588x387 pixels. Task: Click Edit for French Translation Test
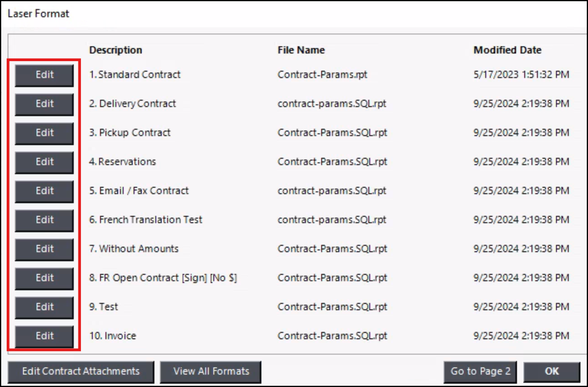click(x=44, y=220)
